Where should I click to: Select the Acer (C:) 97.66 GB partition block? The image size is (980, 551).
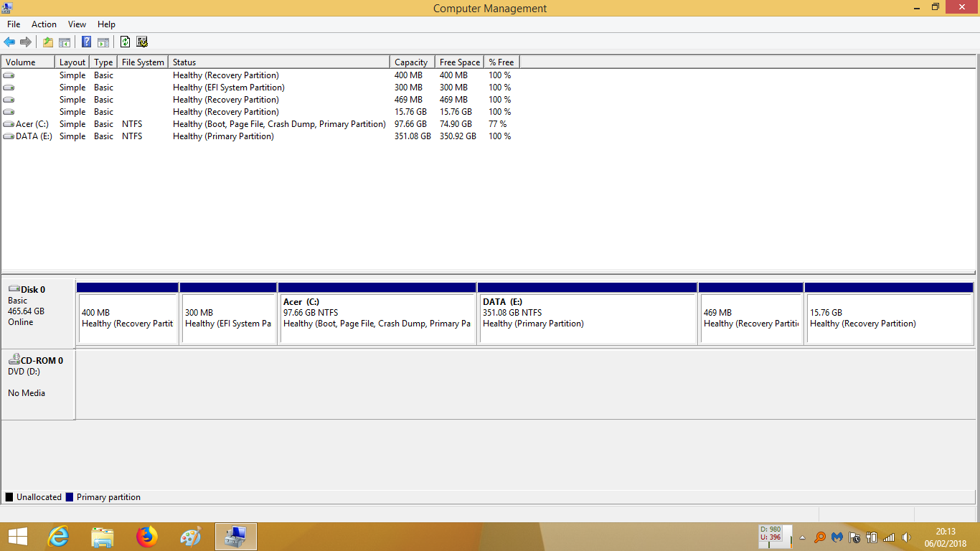click(x=377, y=313)
